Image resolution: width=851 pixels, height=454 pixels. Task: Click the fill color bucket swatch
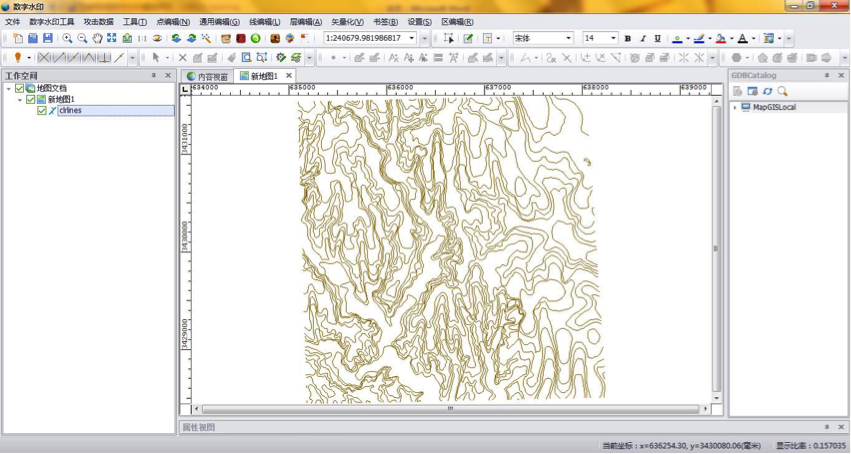[721, 39]
